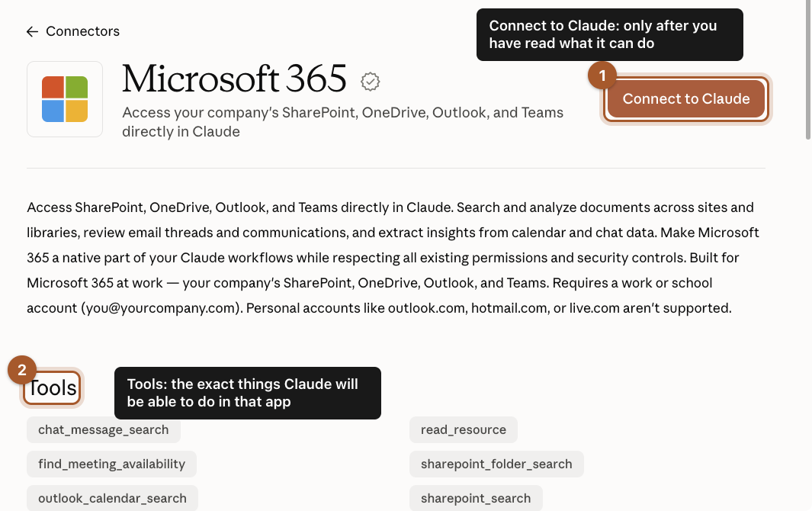Select the sharepoint_search tool chip

click(476, 498)
